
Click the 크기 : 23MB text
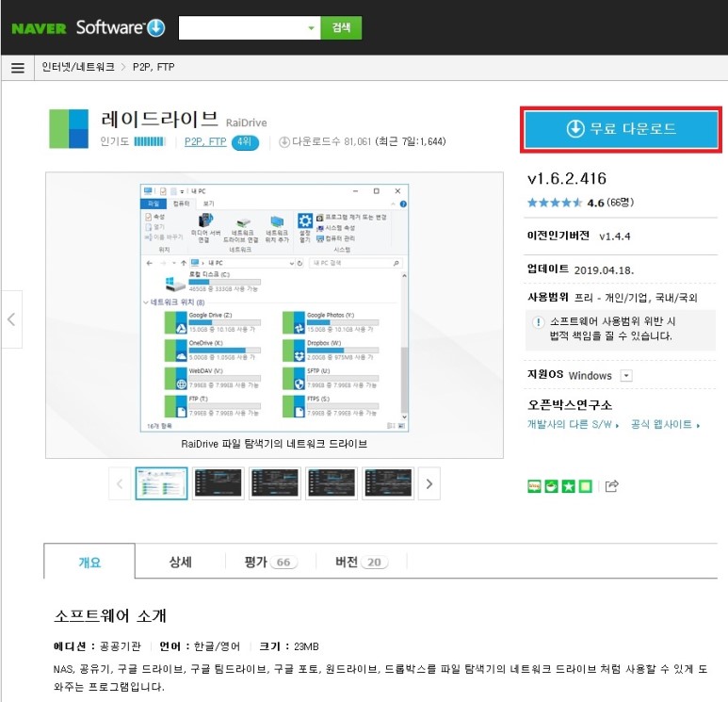289,646
